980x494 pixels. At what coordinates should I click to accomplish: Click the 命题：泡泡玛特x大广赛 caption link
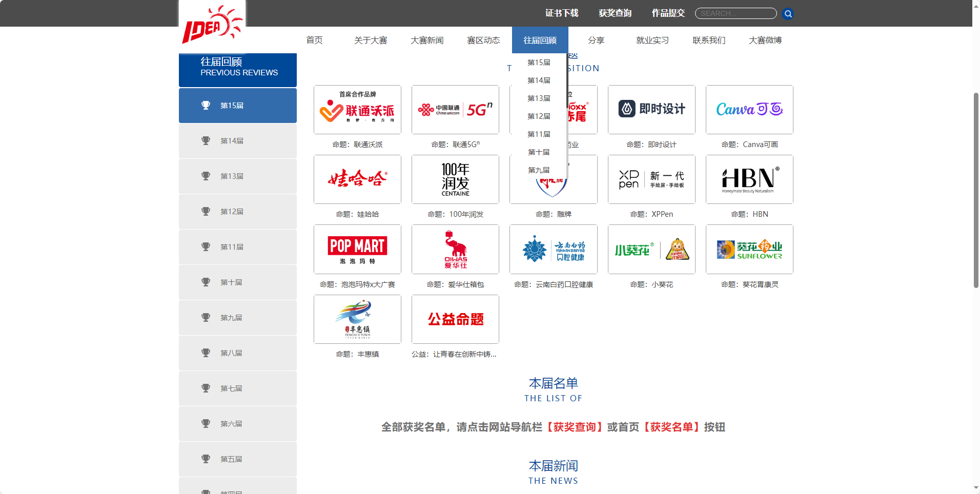coord(357,284)
